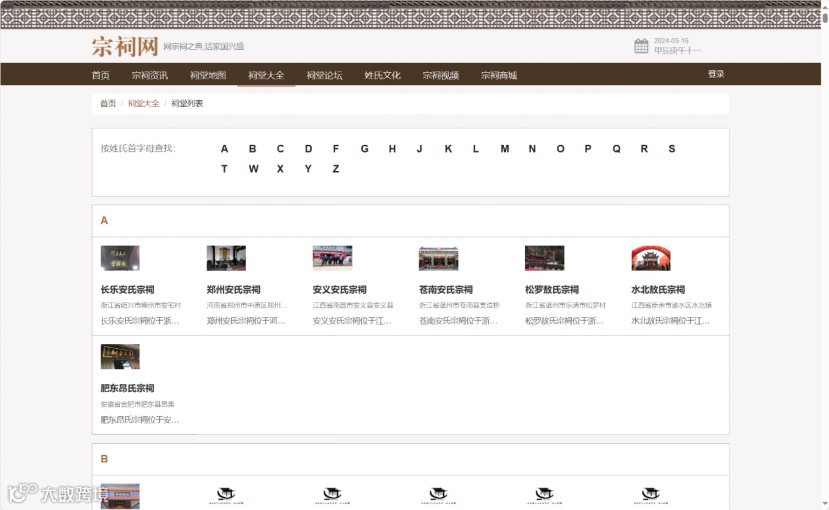Screen dimensions: 829x510
Task: Filter surnames by letter D
Action: coord(308,149)
